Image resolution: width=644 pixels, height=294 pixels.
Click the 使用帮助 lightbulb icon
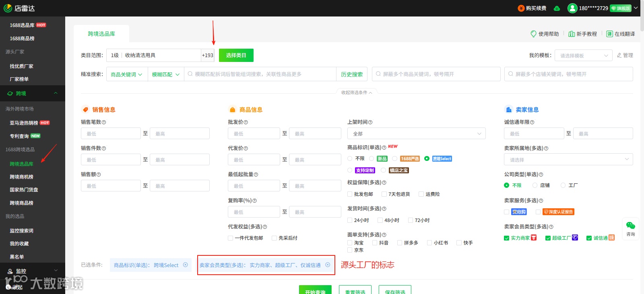(534, 34)
